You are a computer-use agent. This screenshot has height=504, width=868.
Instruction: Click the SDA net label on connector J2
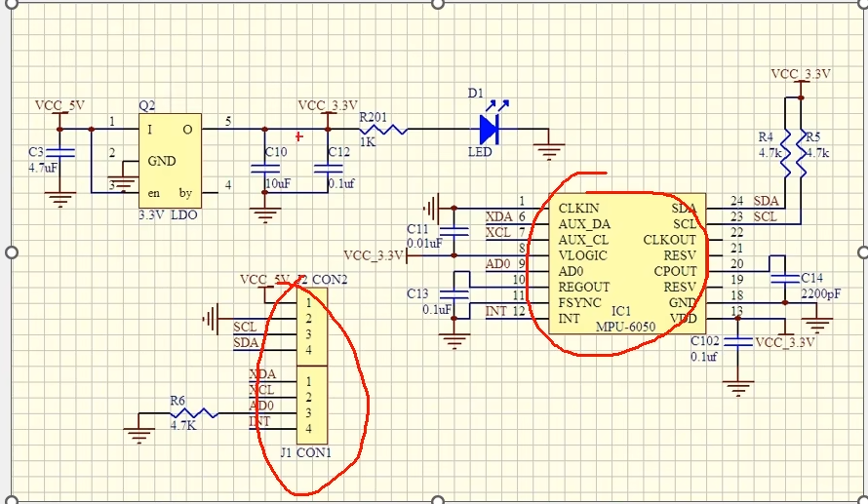[x=246, y=343]
